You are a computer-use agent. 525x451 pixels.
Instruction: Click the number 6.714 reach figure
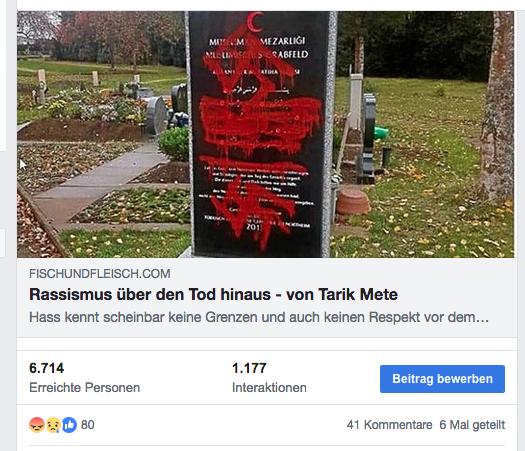pos(47,368)
